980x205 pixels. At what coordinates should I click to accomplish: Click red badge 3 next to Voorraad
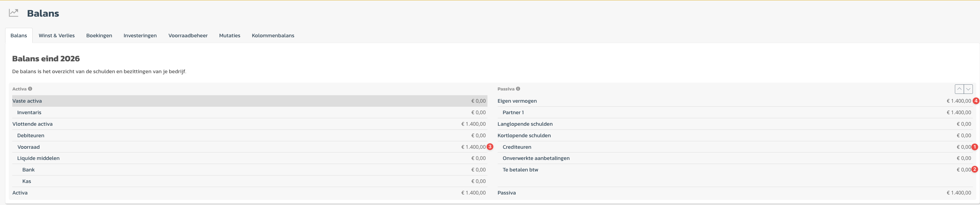[x=490, y=147]
